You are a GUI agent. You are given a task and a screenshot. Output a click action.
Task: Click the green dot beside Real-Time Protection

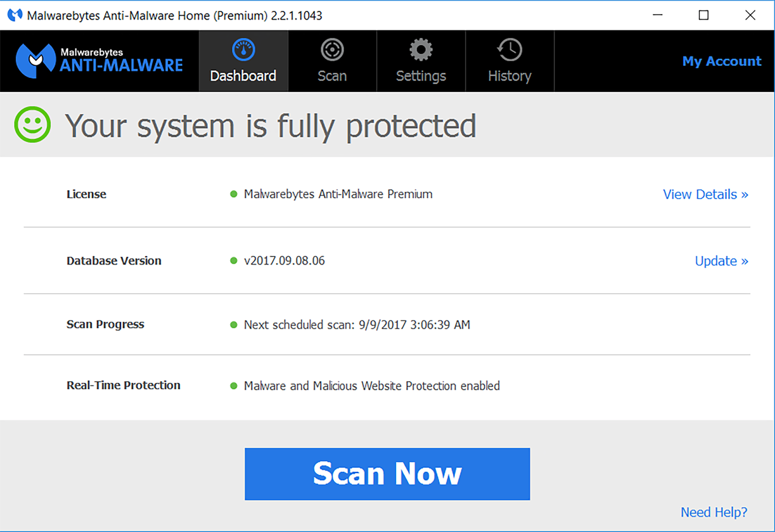[234, 386]
